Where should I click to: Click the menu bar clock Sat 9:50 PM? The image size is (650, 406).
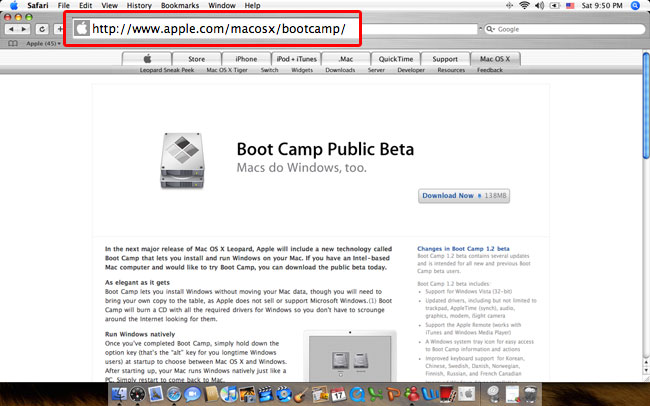click(602, 5)
